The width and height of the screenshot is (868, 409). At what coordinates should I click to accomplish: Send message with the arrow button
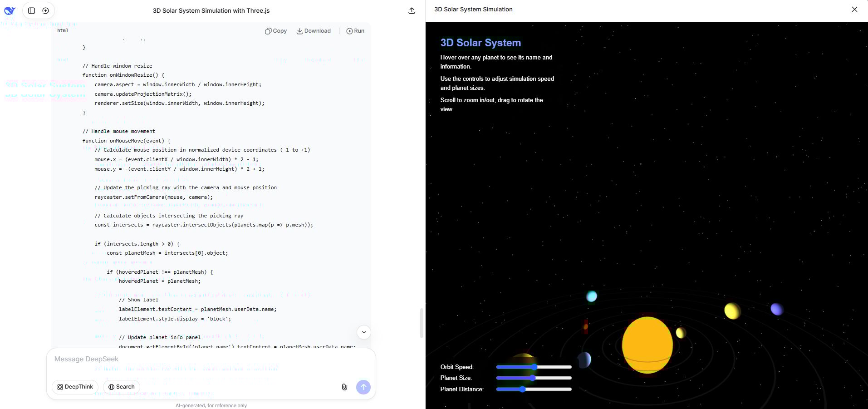[363, 387]
